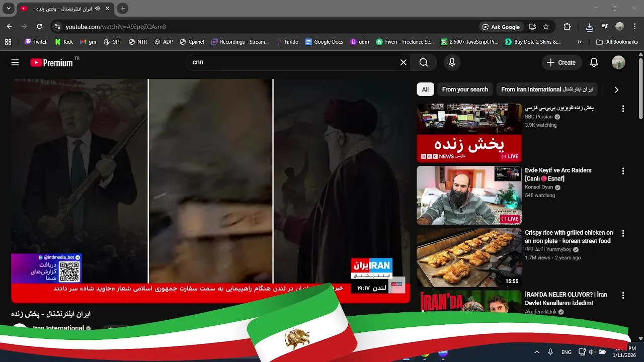644x362 pixels.
Task: Go back using the browser back arrow
Action: click(9, 27)
